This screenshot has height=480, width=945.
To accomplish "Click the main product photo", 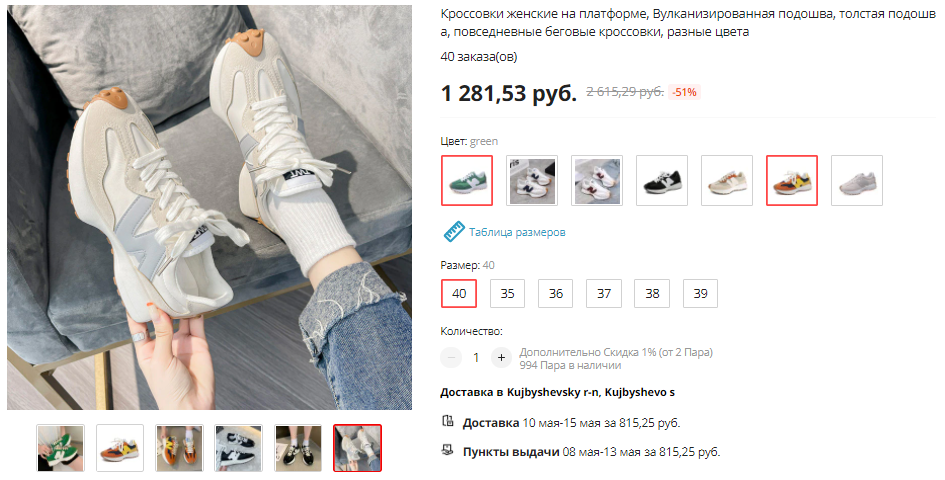I will tap(210, 207).
